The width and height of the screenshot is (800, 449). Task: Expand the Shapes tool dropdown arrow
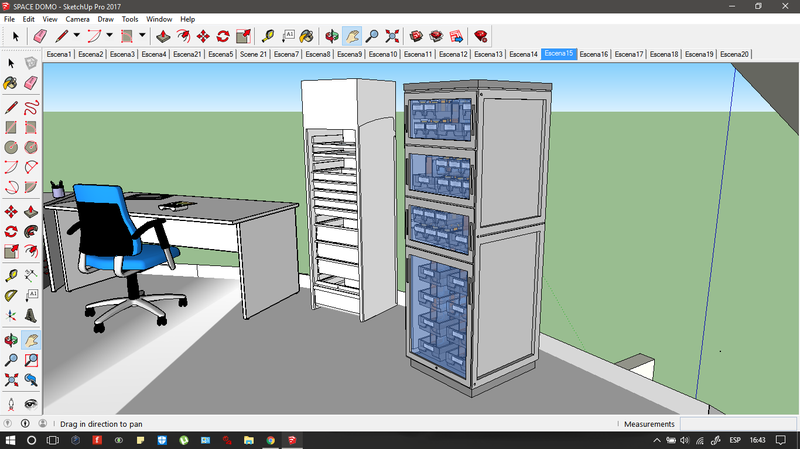pos(142,36)
